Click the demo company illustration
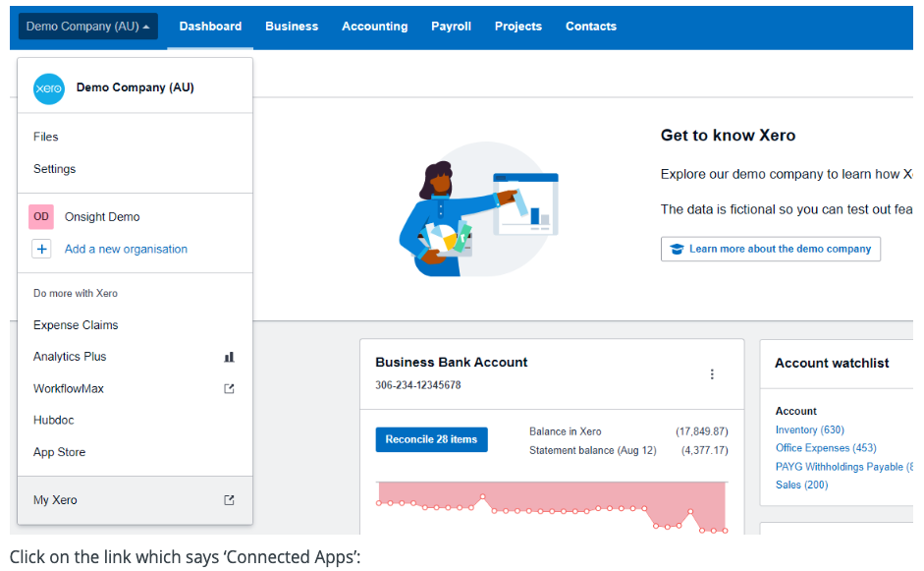Screen dimensions: 924x571 tap(478, 209)
